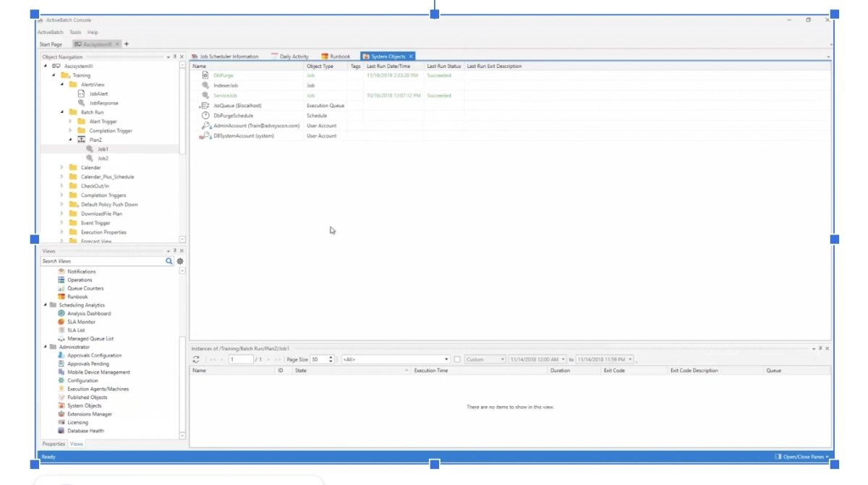Click the PlanZ plan icon in tree
The height and width of the screenshot is (485, 868).
coord(81,140)
